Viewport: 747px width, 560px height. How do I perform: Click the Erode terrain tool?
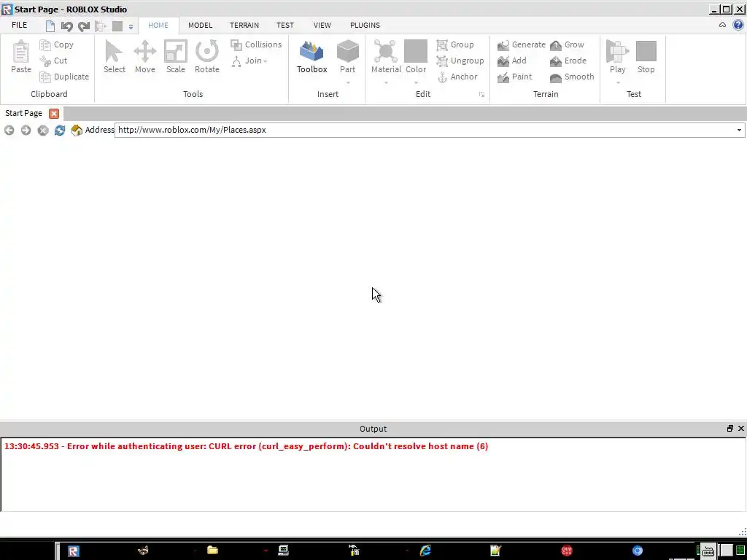(568, 61)
